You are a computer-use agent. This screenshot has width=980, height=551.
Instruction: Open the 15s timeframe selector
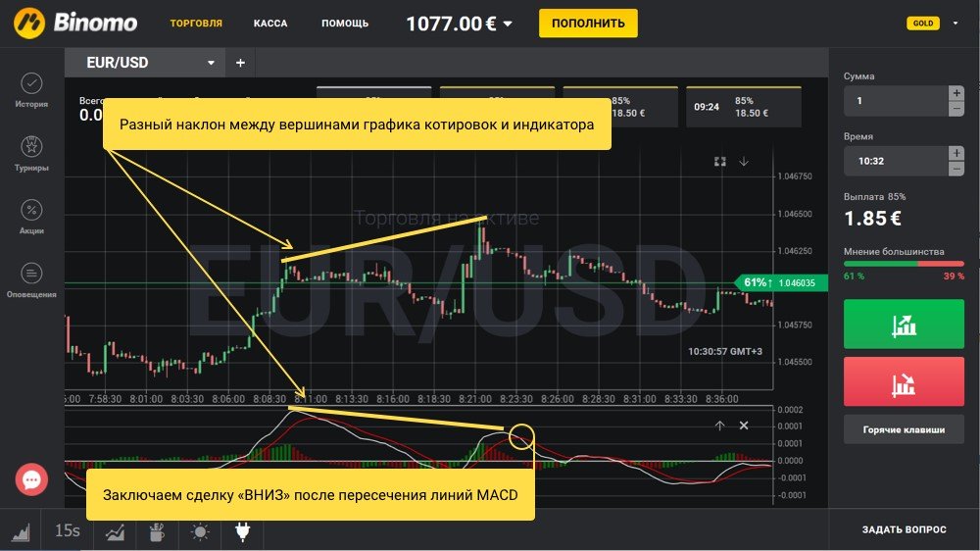[x=67, y=531]
